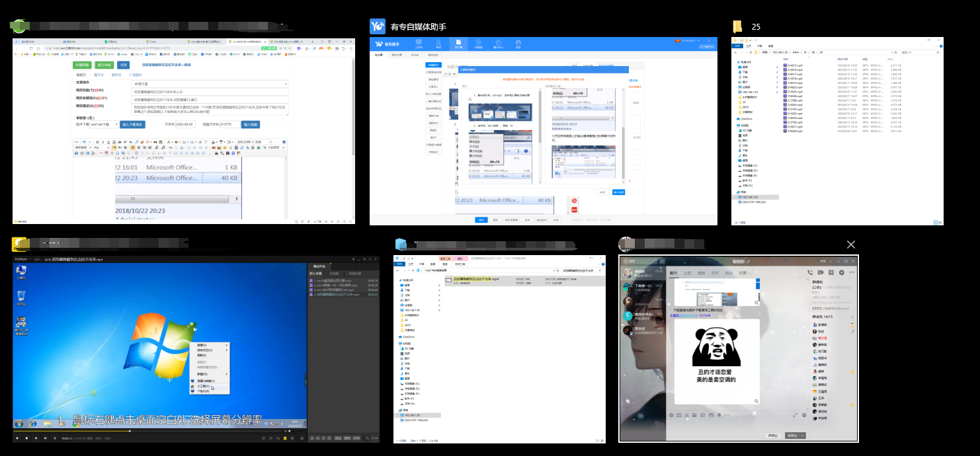
Task: Click the PotPlayer seek bar
Action: (x=148, y=430)
